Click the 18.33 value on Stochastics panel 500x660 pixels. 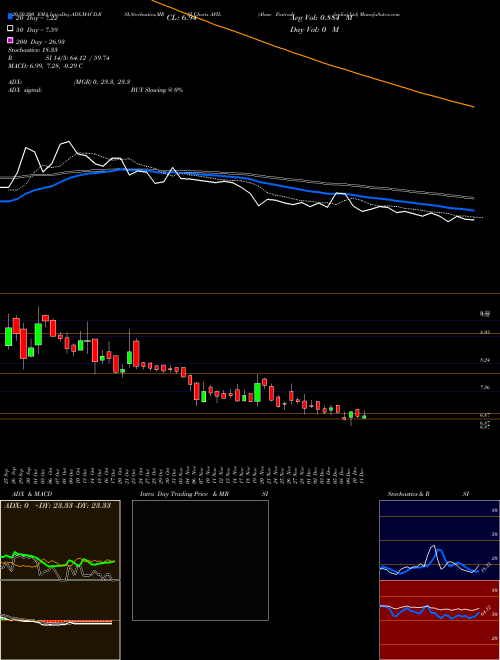(486, 567)
